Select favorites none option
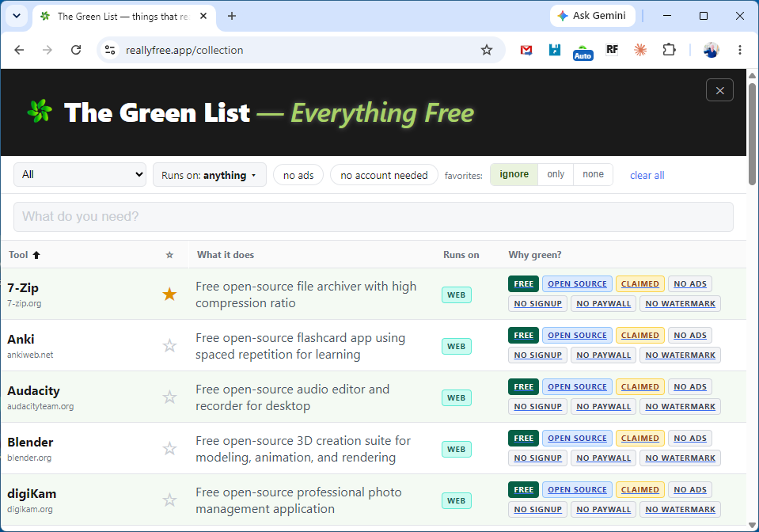 pyautogui.click(x=593, y=174)
